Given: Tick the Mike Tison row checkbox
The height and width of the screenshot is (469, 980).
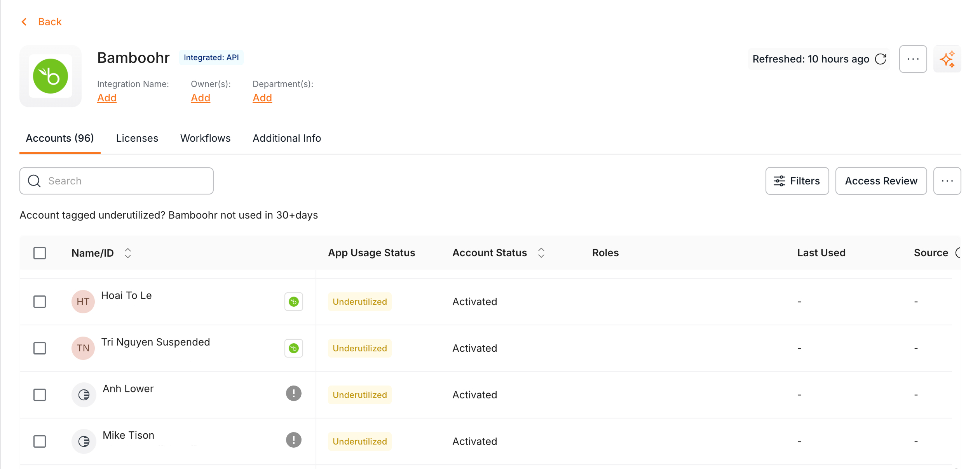Looking at the screenshot, I should (x=40, y=441).
